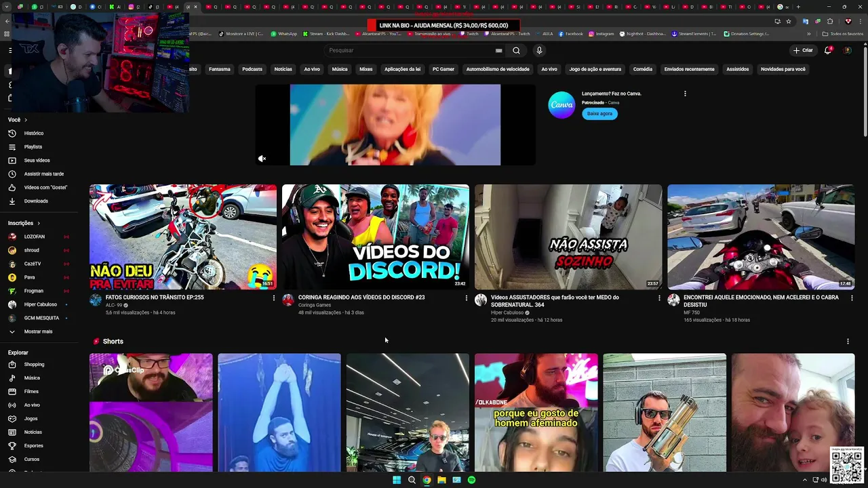868x488 pixels.
Task: Click the Ao vivo broadcast icon in sidebar
Action: [12, 405]
